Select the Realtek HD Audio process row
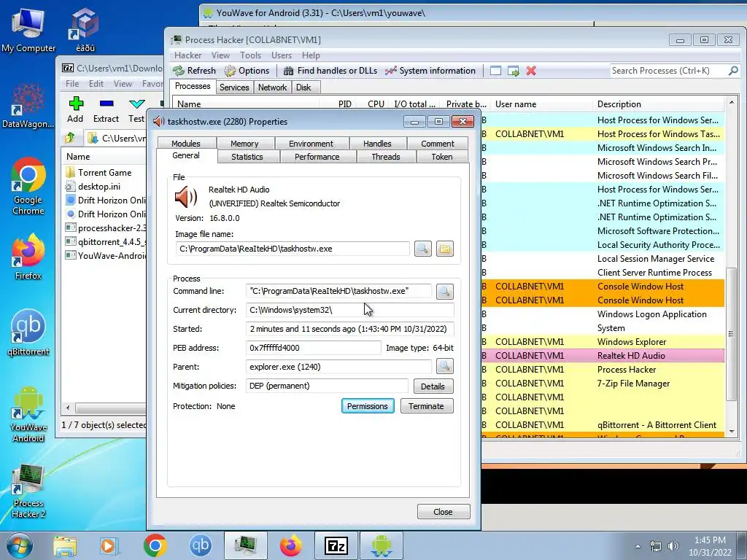747x560 pixels. click(x=603, y=355)
